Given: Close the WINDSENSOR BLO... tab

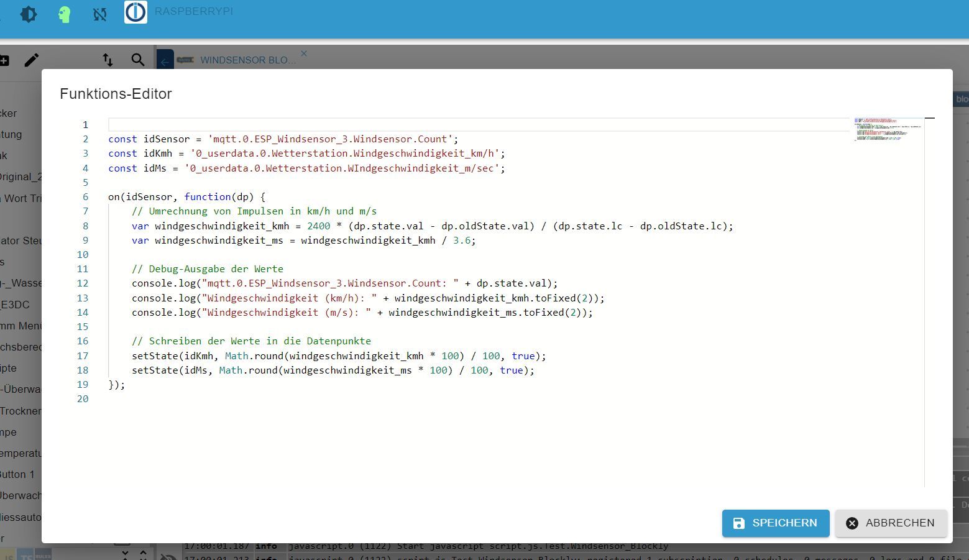Looking at the screenshot, I should pyautogui.click(x=304, y=53).
